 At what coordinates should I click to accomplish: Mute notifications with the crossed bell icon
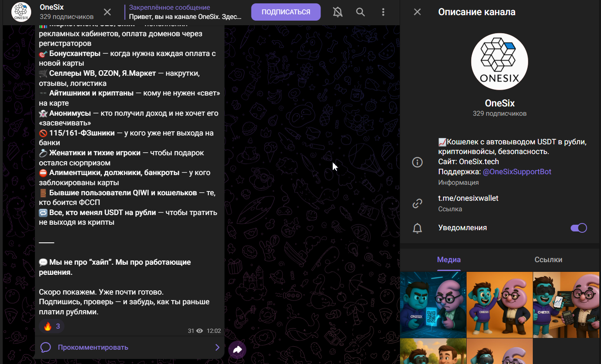click(x=338, y=12)
